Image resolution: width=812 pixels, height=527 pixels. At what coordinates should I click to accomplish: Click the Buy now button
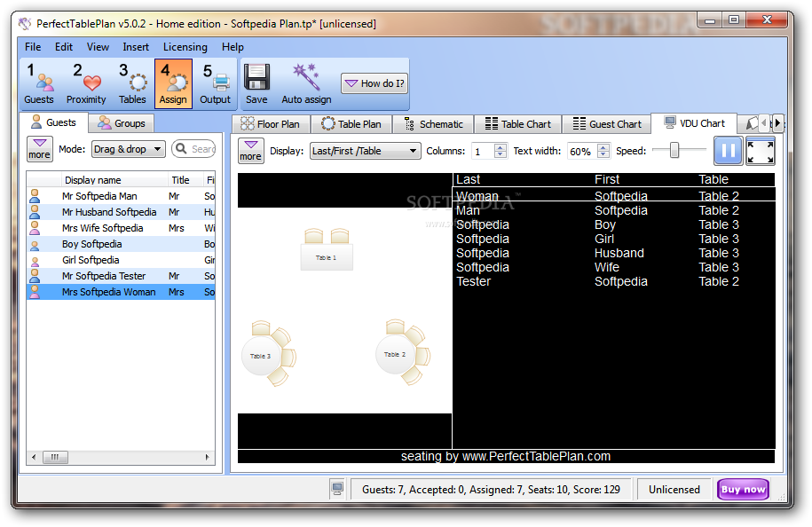point(743,489)
